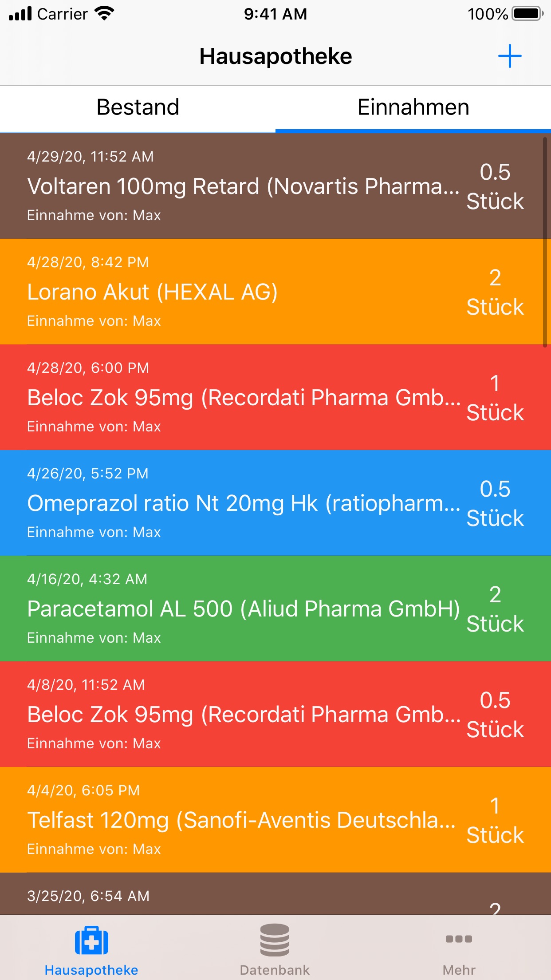Screen dimensions: 551x980
Task: Open the Voltaren 100mg Retard intake entry
Action: 275,186
